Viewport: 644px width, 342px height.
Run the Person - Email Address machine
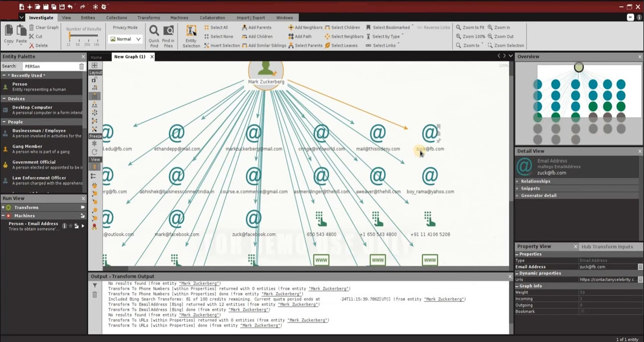pyautogui.click(x=83, y=226)
